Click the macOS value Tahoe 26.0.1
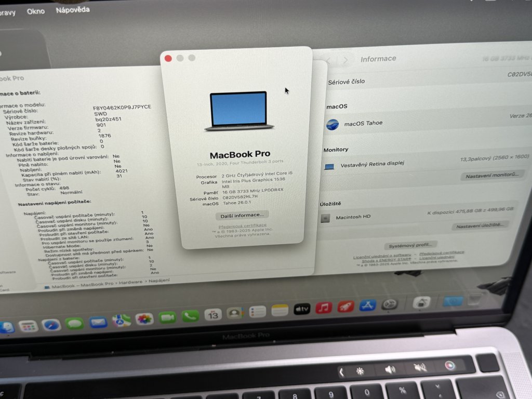The image size is (532, 399). click(237, 203)
